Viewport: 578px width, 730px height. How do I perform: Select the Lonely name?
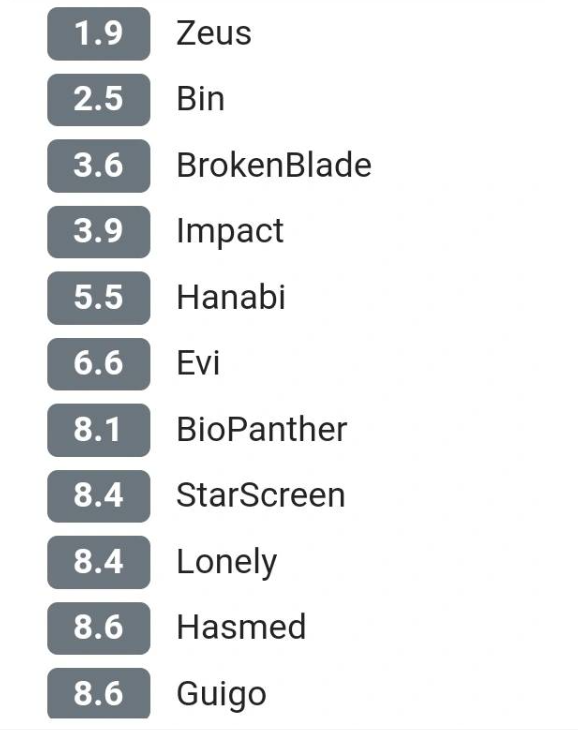coord(227,562)
